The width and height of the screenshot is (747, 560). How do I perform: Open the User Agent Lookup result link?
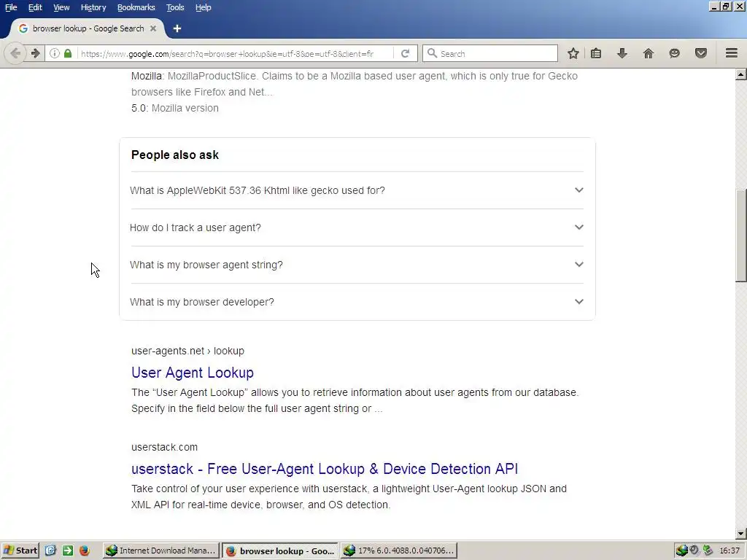pos(193,373)
